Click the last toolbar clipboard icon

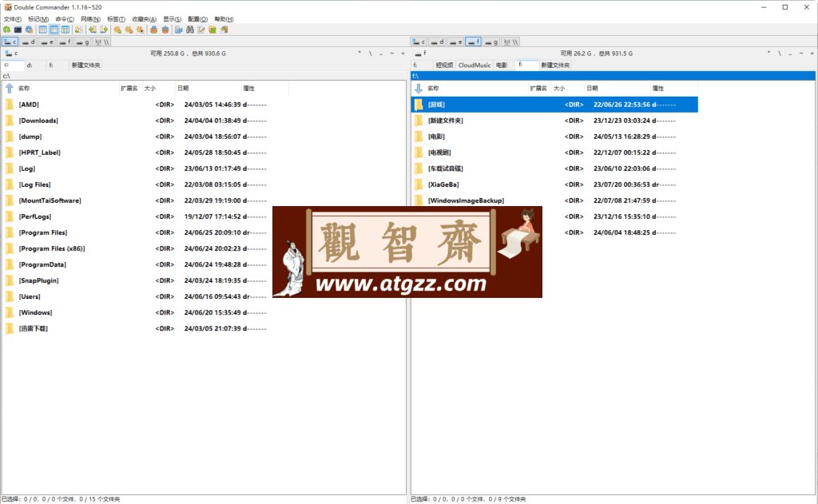pyautogui.click(x=224, y=30)
